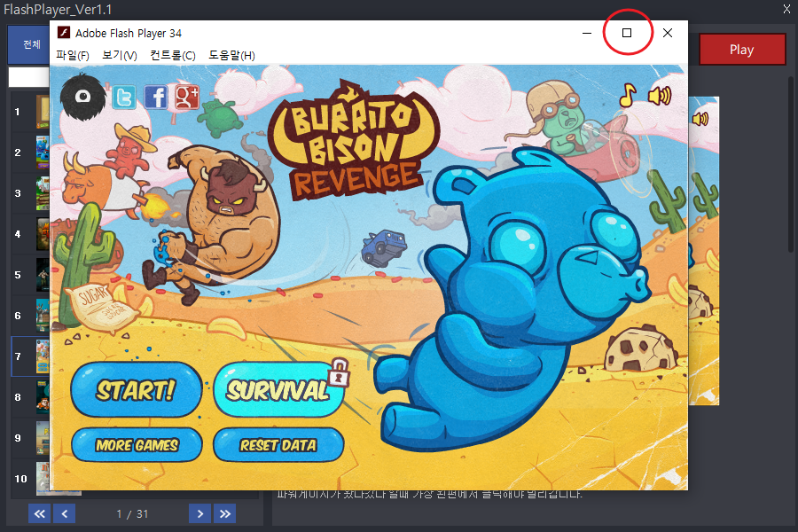The width and height of the screenshot is (798, 532).
Task: Close the Adobe Flash Player 34 window
Action: coord(667,33)
